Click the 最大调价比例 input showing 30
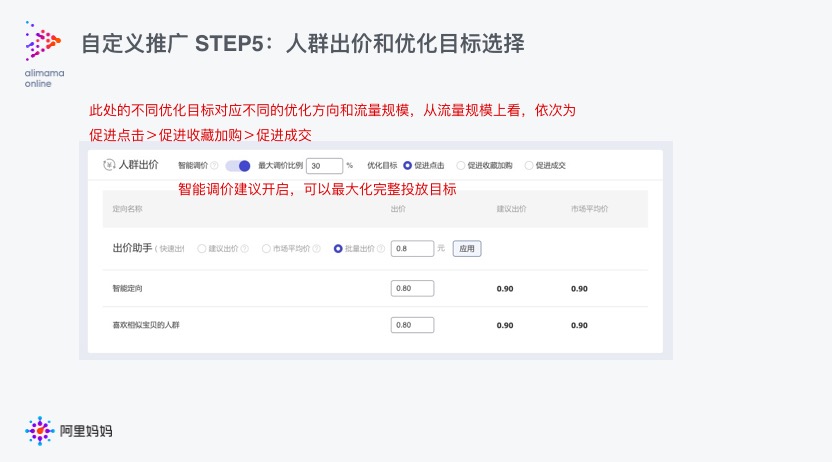 click(324, 166)
